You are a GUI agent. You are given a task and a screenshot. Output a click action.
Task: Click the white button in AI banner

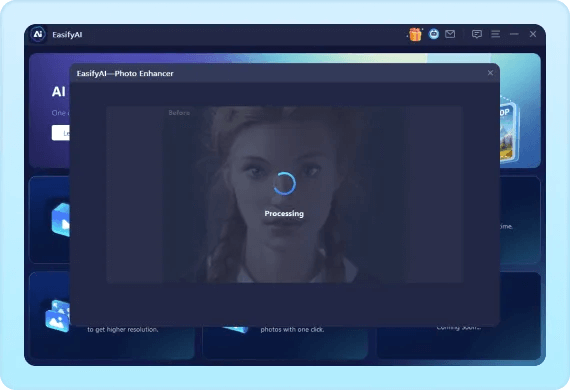61,133
